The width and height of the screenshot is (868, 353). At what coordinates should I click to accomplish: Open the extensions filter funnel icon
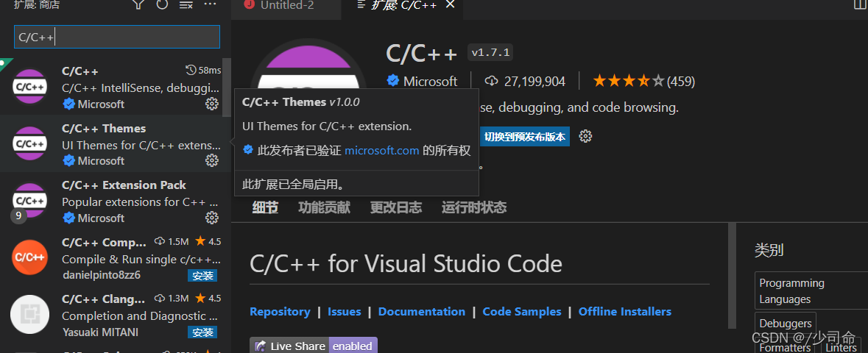[138, 5]
